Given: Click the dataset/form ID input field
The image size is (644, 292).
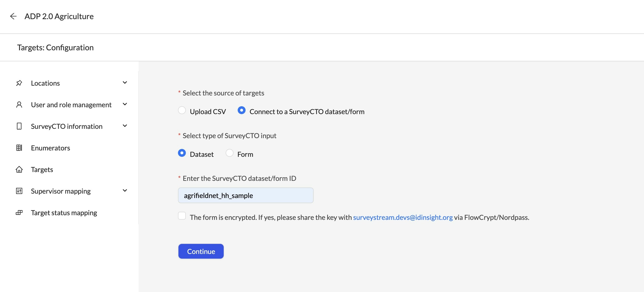Looking at the screenshot, I should pyautogui.click(x=246, y=195).
